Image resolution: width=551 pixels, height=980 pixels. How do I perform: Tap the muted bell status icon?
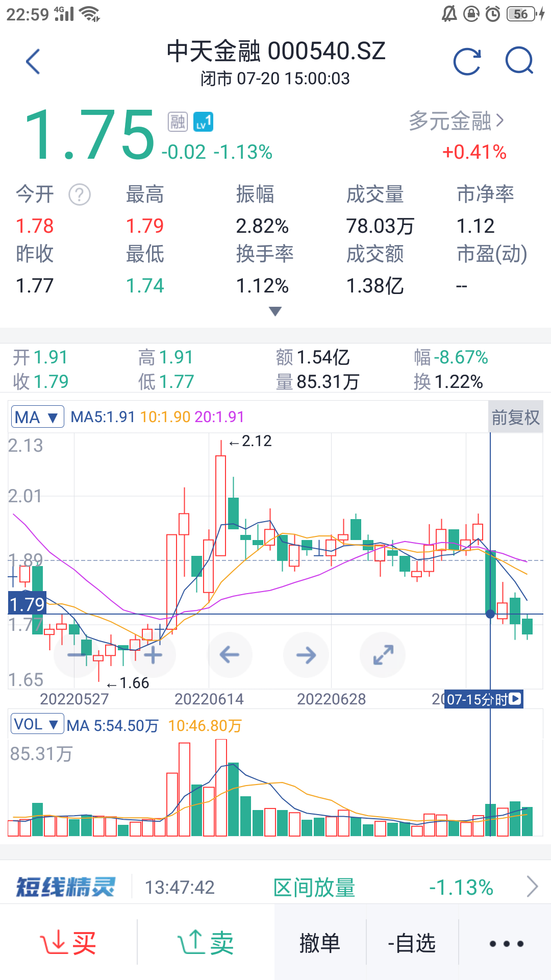(449, 14)
